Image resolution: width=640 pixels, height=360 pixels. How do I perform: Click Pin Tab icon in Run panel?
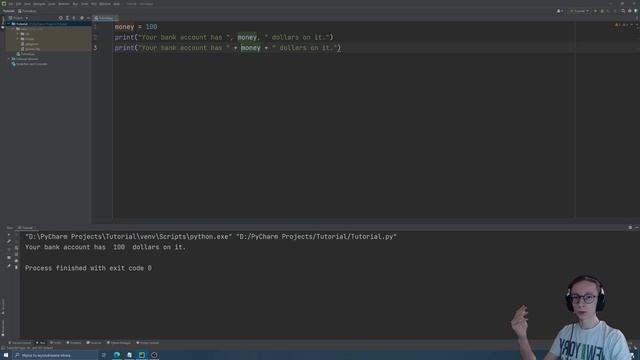(x=9, y=265)
